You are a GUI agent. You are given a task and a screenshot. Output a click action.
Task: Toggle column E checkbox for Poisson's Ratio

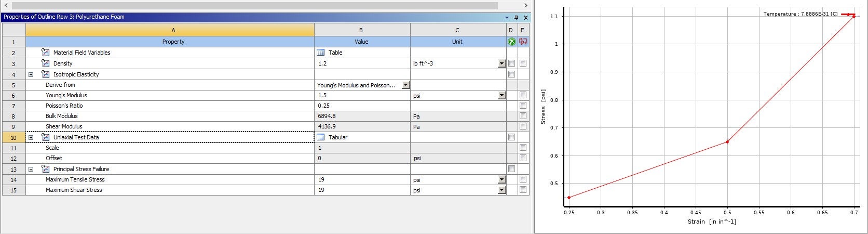523,106
